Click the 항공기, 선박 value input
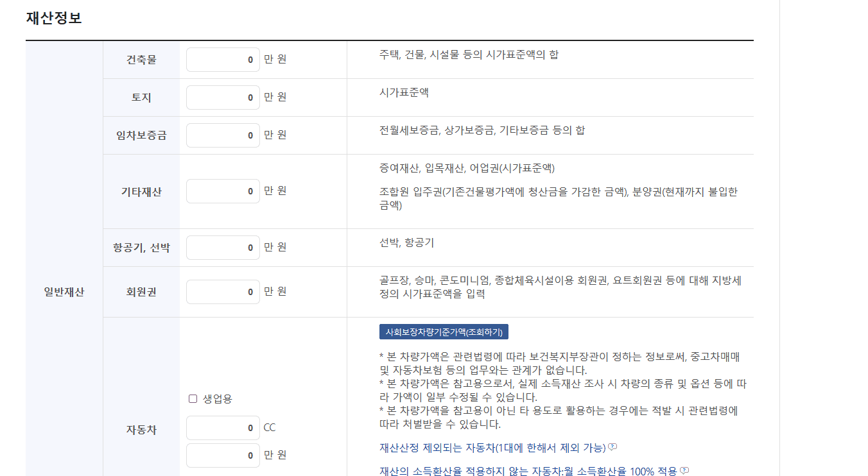This screenshot has width=868, height=476. click(x=221, y=247)
